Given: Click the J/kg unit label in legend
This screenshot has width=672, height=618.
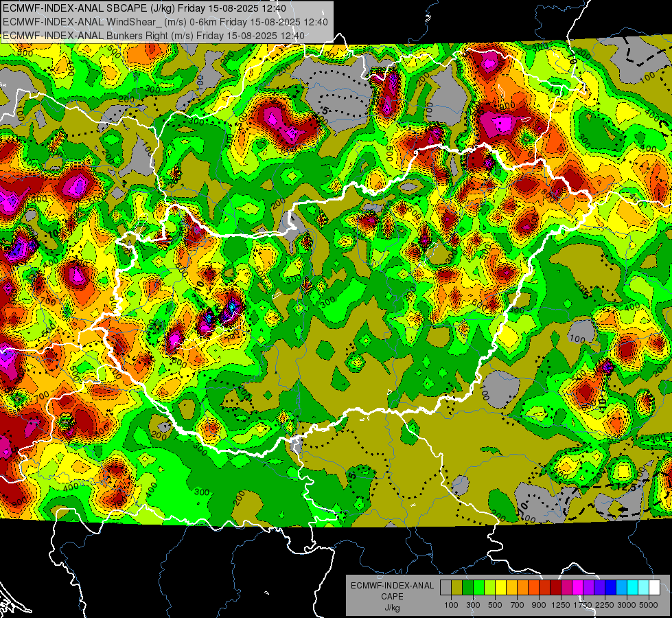Looking at the screenshot, I should (392, 608).
